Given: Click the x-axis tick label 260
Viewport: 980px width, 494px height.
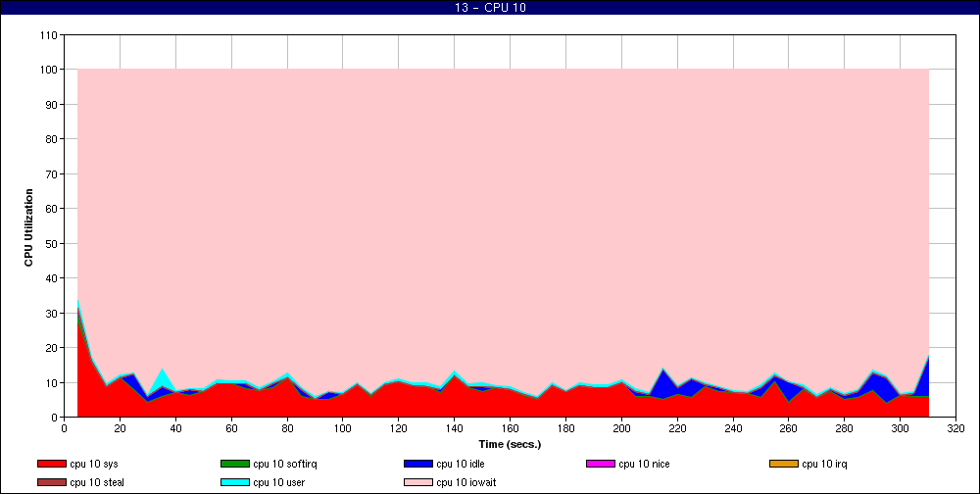Looking at the screenshot, I should 788,428.
